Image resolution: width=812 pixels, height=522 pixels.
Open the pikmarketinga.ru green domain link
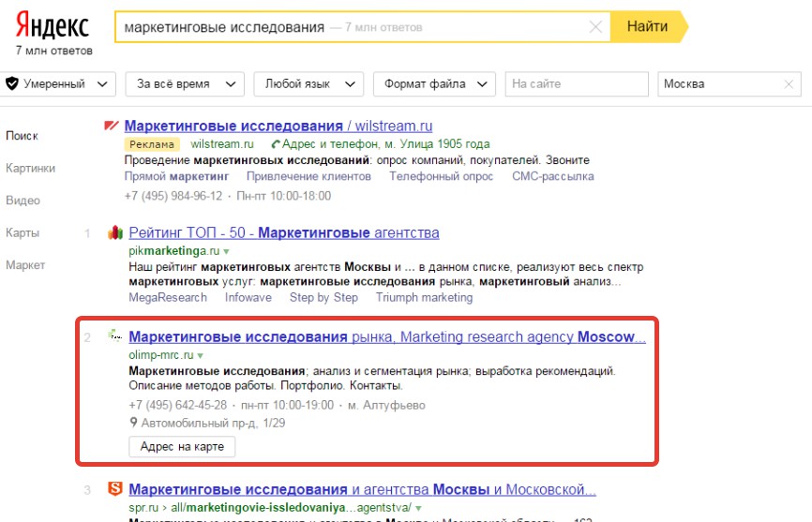(x=174, y=251)
